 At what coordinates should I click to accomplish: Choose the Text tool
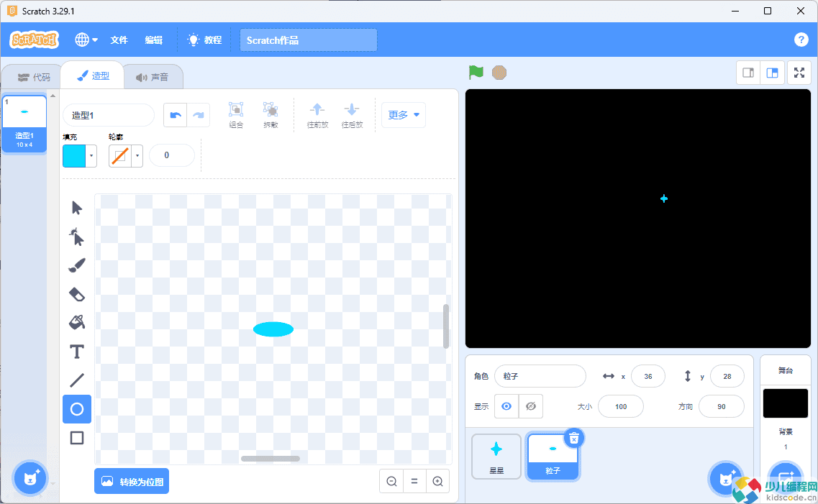tap(77, 352)
